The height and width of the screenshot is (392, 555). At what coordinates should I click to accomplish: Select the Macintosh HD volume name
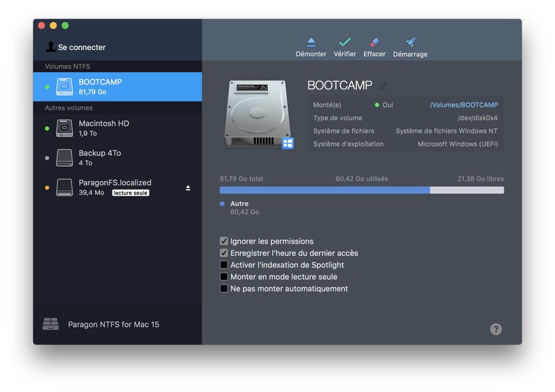(103, 123)
